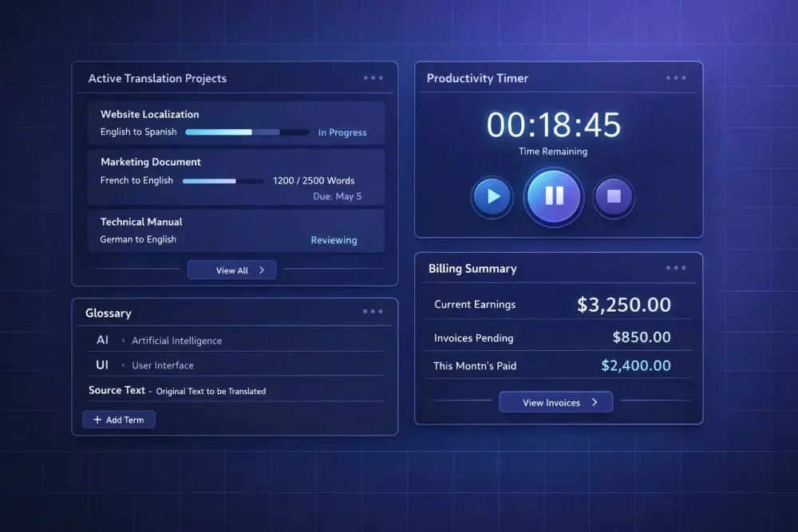Stop the productivity timer
The height and width of the screenshot is (532, 798).
click(x=614, y=196)
